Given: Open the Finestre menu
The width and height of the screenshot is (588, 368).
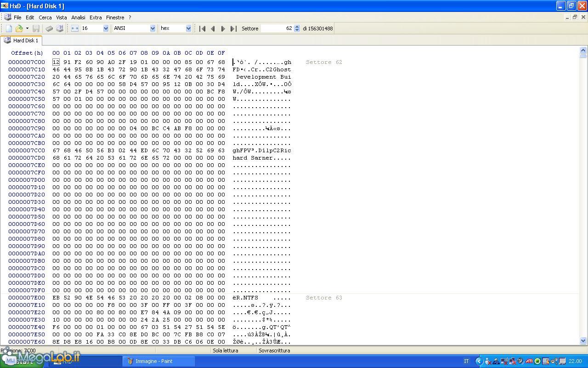Looking at the screenshot, I should click(115, 17).
